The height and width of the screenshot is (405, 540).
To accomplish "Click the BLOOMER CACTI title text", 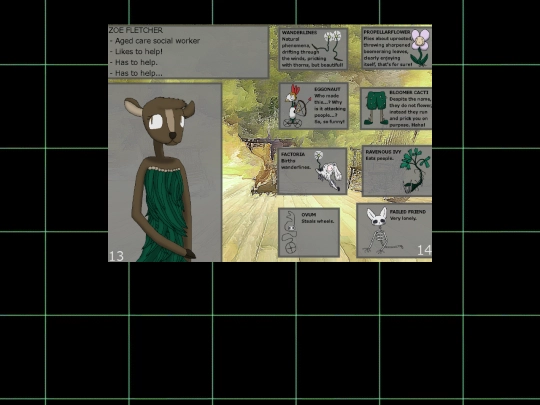I will click(409, 93).
